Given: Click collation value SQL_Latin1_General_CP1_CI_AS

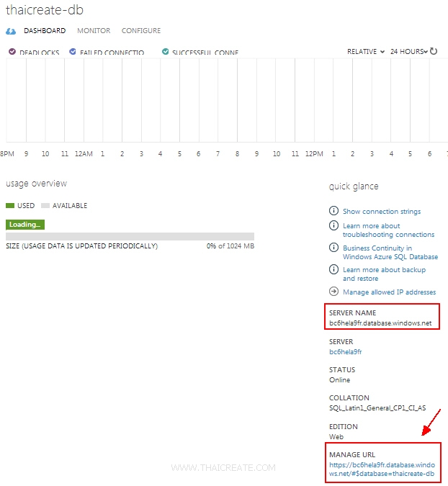Looking at the screenshot, I should (377, 408).
